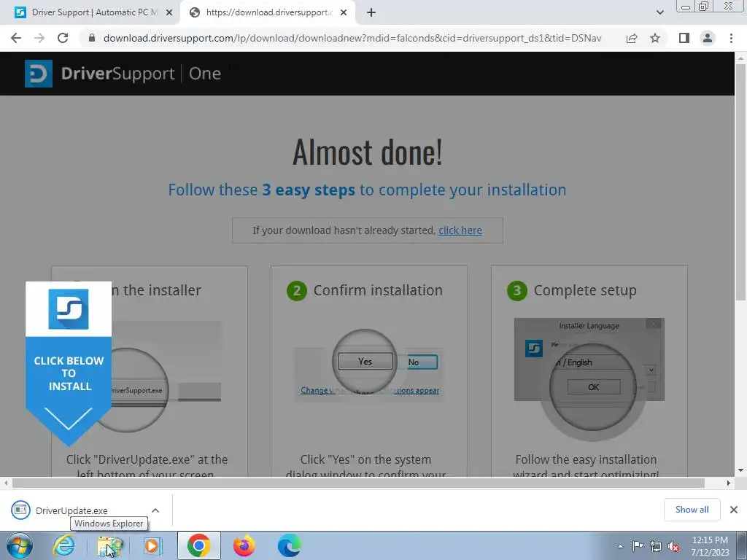This screenshot has width=747, height=560.
Task: View site information via lock icon
Action: 92,38
